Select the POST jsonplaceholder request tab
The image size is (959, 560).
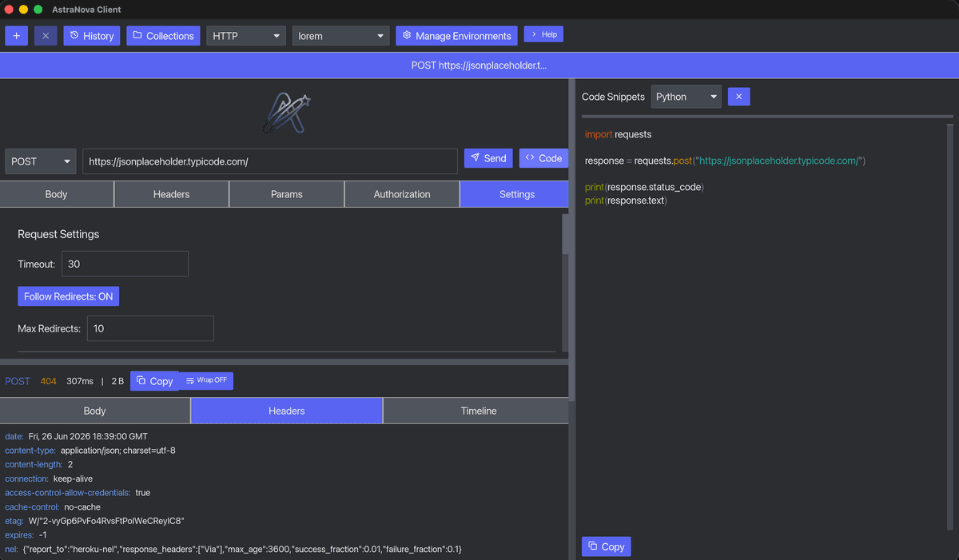click(x=479, y=66)
